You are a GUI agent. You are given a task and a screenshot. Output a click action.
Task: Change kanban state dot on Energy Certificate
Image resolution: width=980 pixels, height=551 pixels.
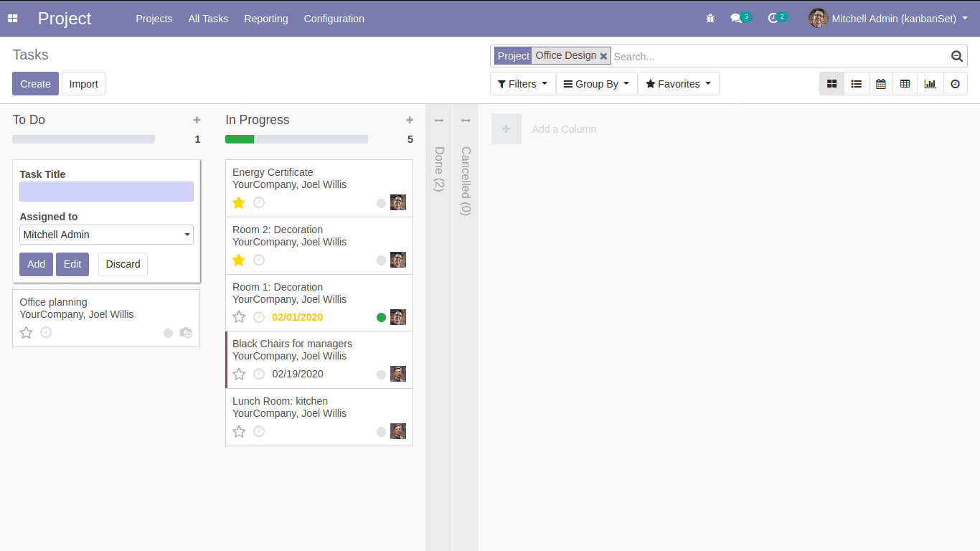[382, 203]
